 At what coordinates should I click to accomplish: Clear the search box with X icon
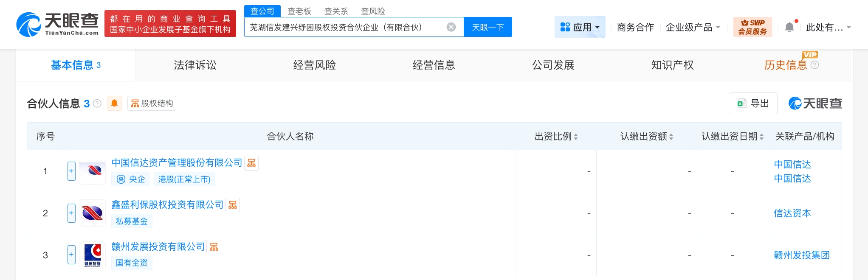(x=451, y=27)
